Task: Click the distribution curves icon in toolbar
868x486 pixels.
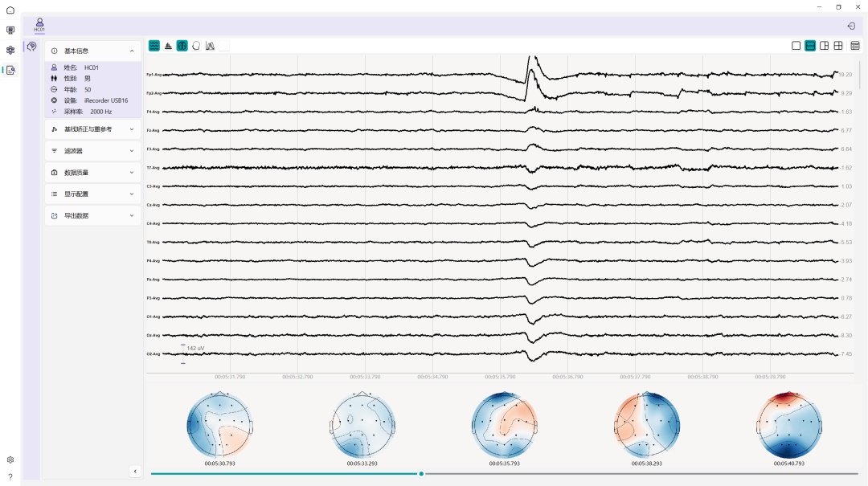Action: (x=210, y=46)
